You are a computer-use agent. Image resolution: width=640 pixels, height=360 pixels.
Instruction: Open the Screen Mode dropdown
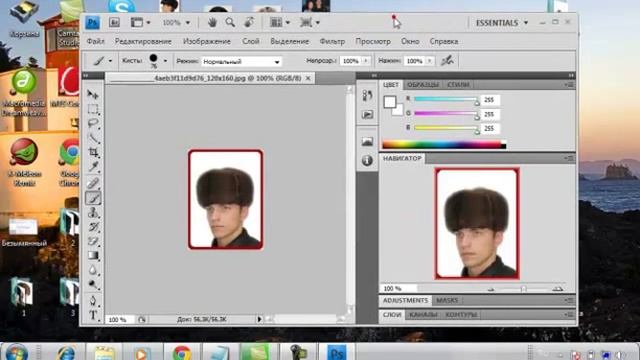coord(310,22)
